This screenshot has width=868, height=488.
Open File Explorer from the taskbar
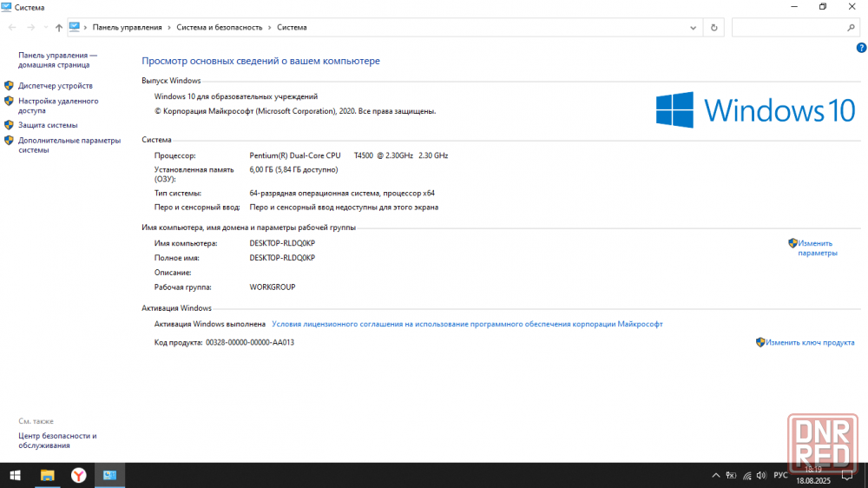point(47,475)
